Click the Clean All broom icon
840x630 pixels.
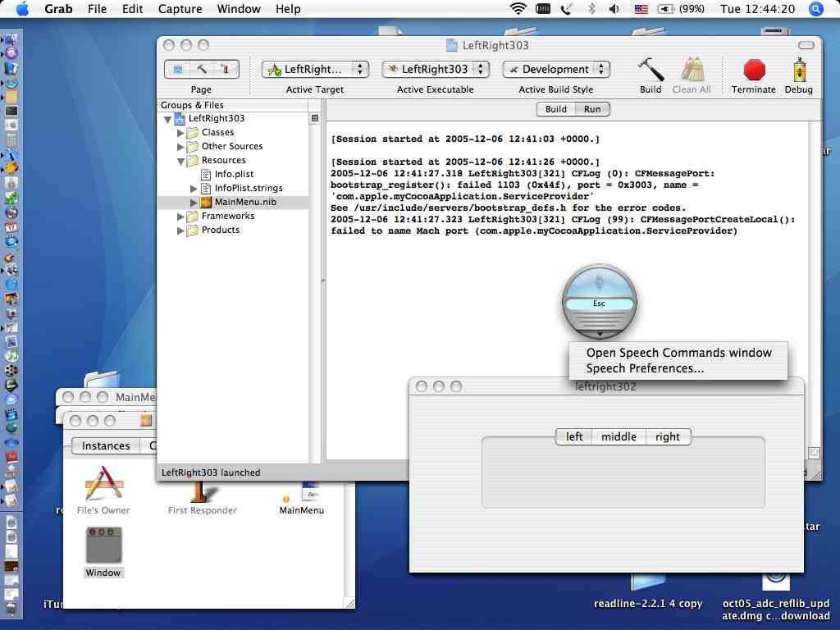[692, 71]
